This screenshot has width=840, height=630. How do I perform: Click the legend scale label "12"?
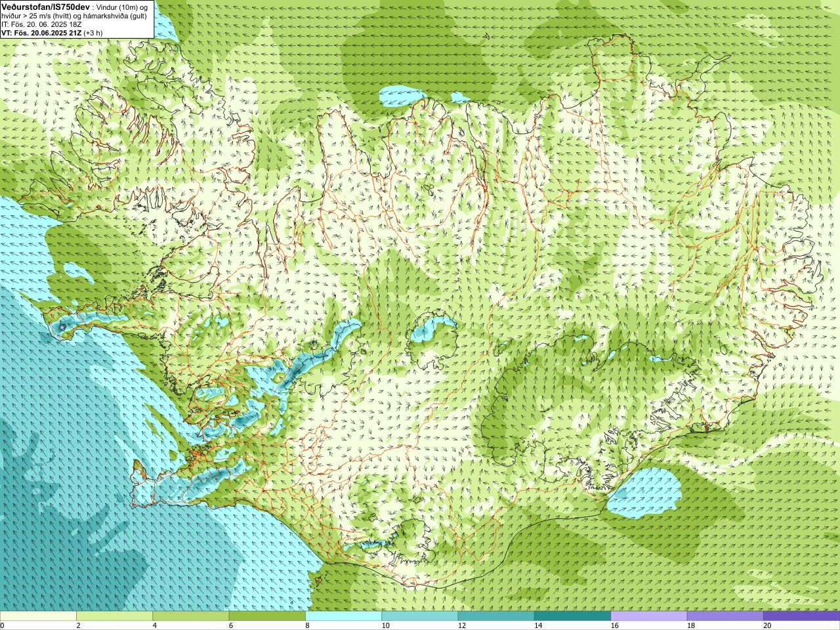pyautogui.click(x=462, y=625)
